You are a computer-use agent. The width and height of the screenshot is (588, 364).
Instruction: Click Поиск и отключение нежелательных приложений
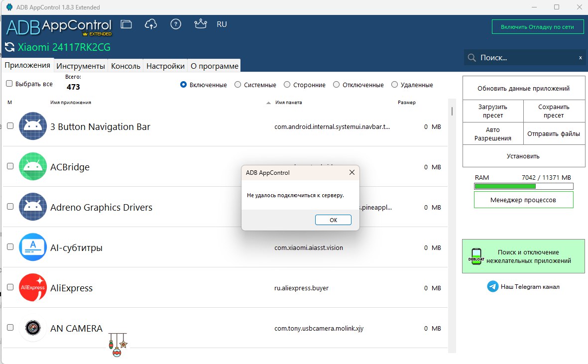523,256
